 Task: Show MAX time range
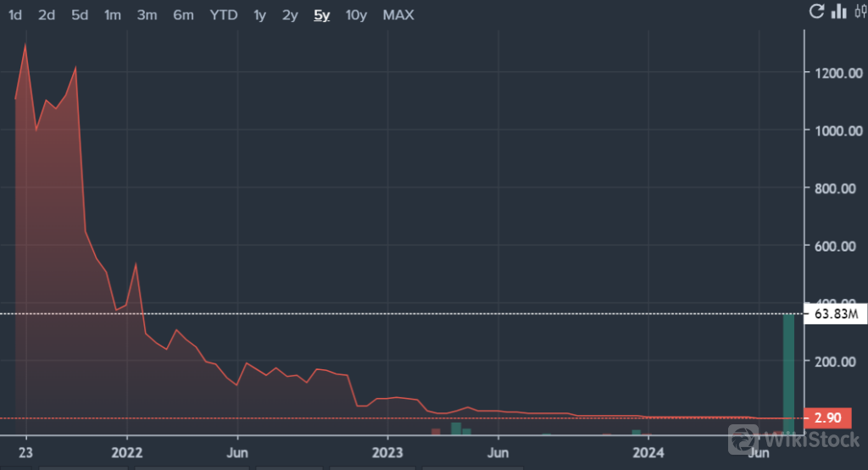pos(398,15)
